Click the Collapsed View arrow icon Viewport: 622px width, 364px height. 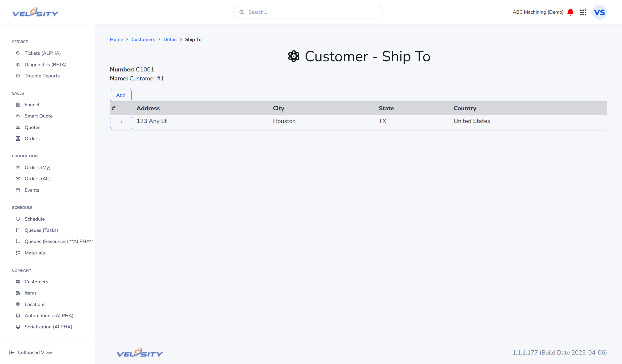tap(12, 352)
